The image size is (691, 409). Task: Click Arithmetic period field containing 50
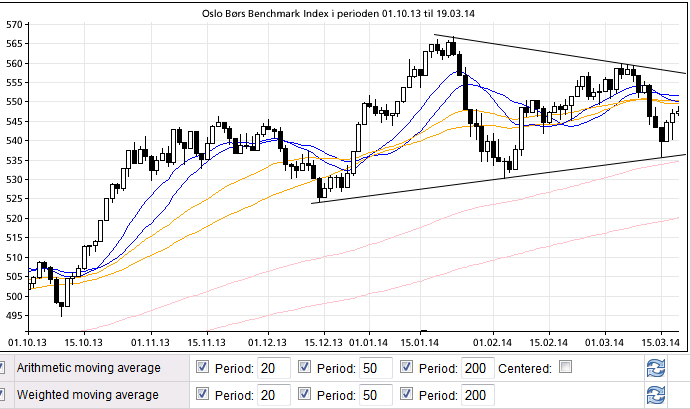(x=375, y=368)
